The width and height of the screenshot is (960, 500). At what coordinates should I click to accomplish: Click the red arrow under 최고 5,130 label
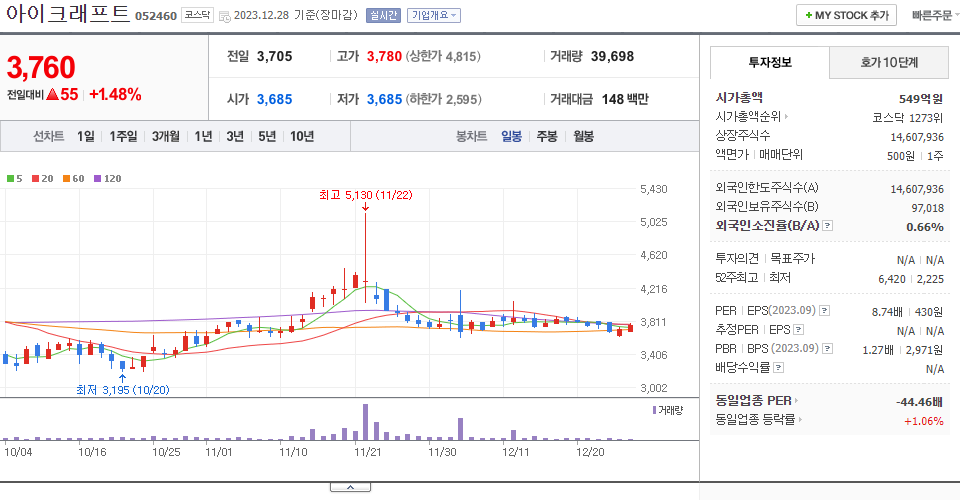pos(366,206)
